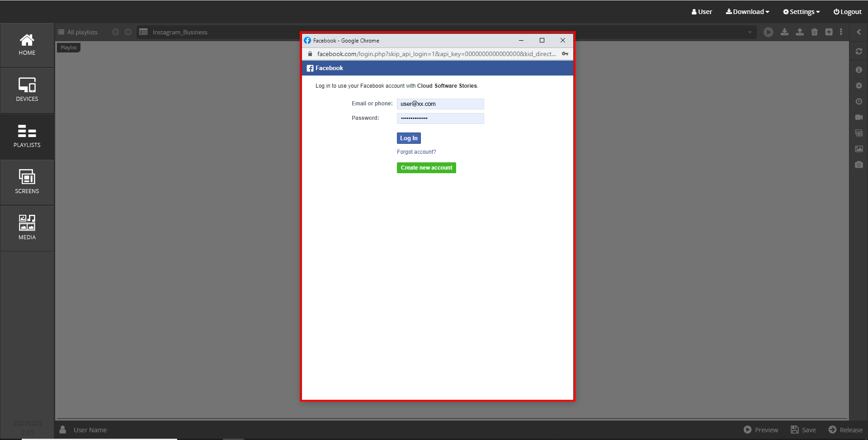Open the PLAYLISTS section

[x=27, y=137]
